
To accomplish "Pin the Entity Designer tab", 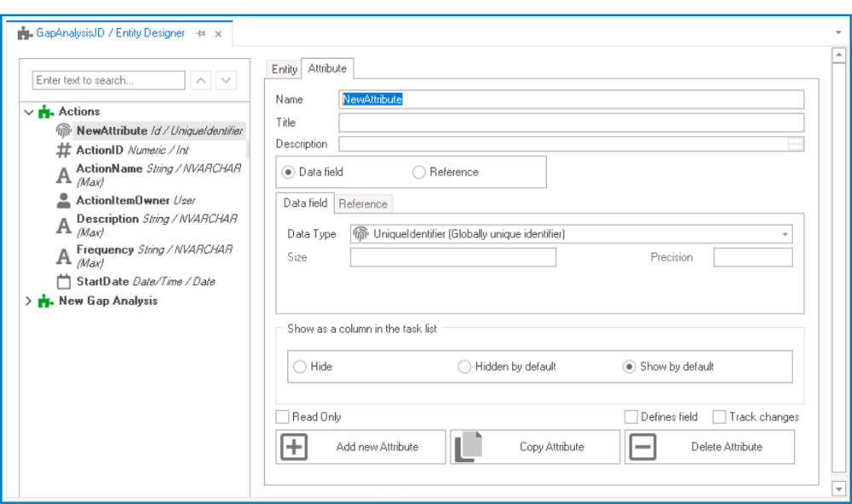I will [x=201, y=34].
